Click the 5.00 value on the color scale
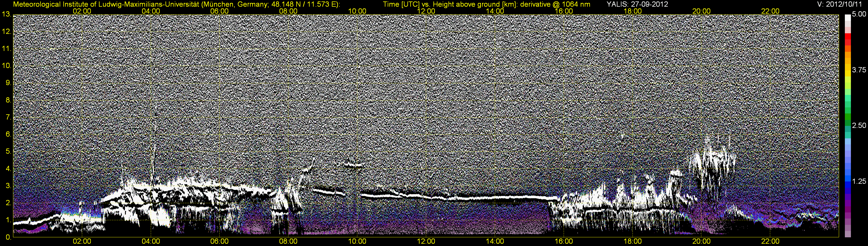Screen dimensions: 868x246 tap(859, 14)
